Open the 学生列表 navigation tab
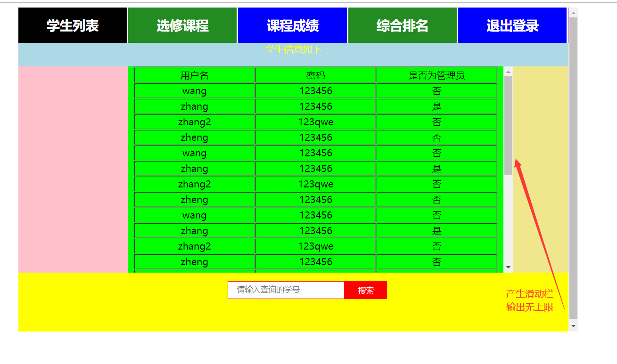This screenshot has height=364, width=617. [x=72, y=25]
